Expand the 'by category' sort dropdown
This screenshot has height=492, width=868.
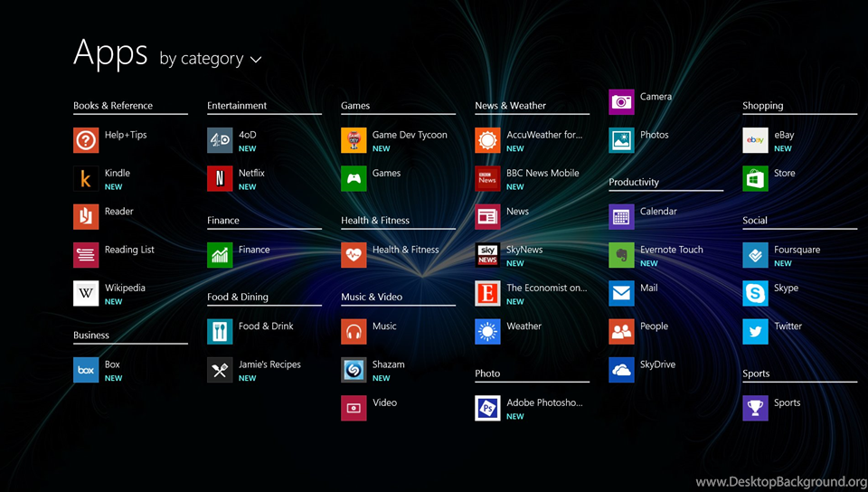pos(211,59)
